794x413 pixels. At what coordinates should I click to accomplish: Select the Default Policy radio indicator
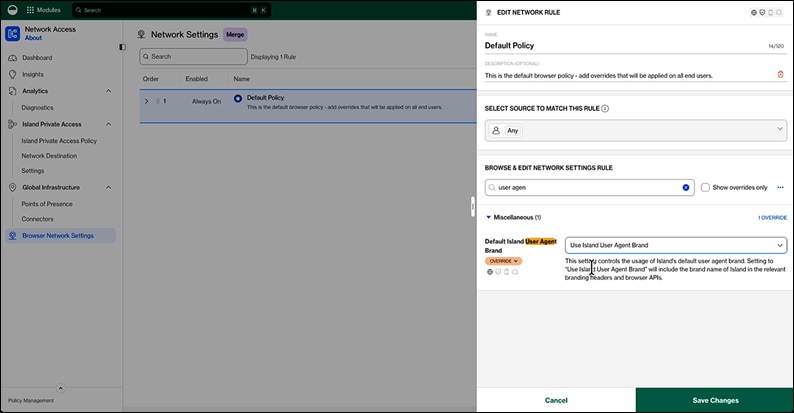[x=238, y=99]
